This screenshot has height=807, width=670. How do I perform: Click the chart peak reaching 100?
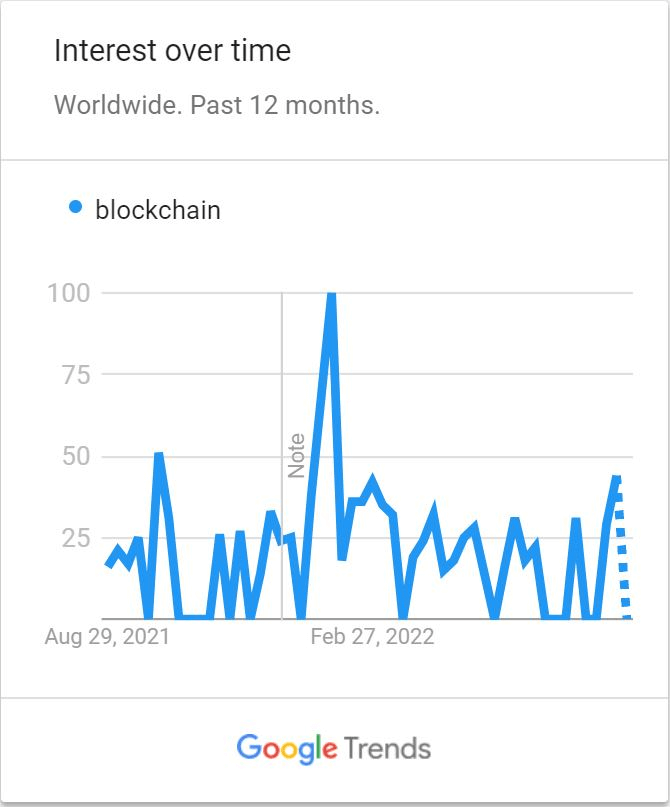331,296
